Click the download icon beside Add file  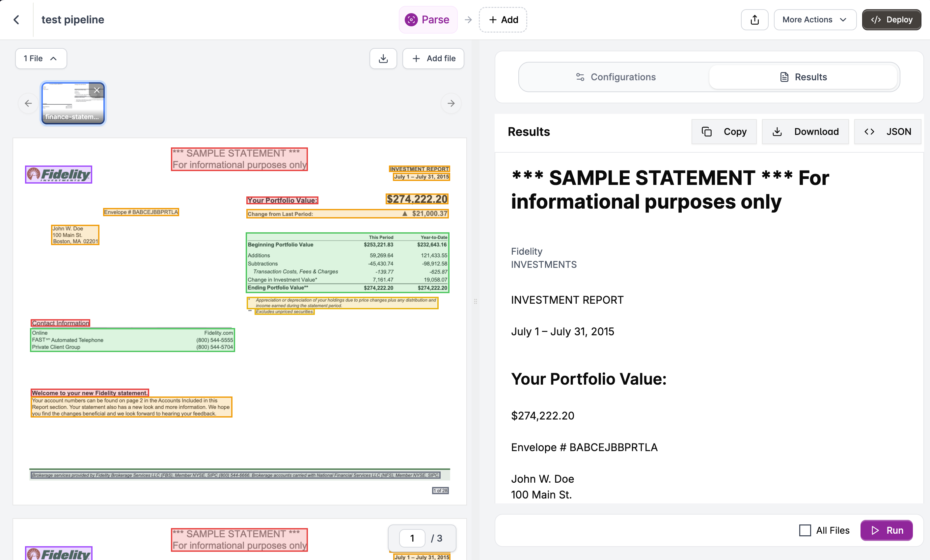click(x=383, y=59)
